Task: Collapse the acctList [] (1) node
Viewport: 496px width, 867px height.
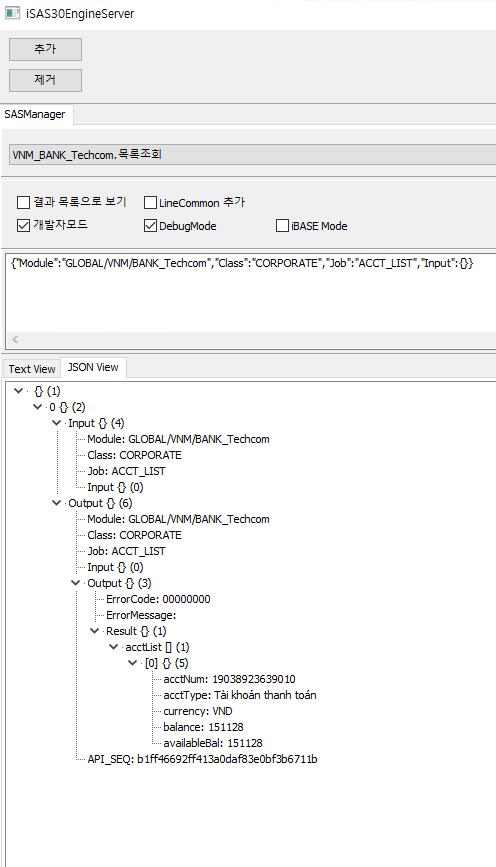Action: [x=113, y=647]
